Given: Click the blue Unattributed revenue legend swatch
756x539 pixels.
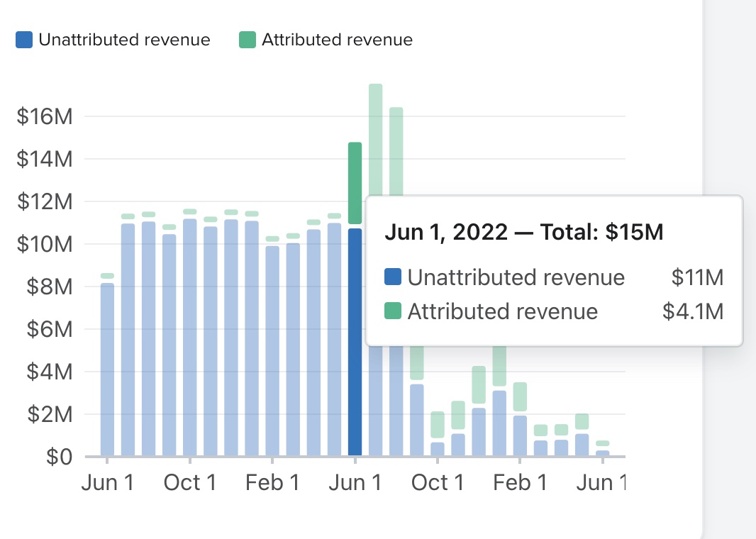Looking at the screenshot, I should pyautogui.click(x=24, y=40).
